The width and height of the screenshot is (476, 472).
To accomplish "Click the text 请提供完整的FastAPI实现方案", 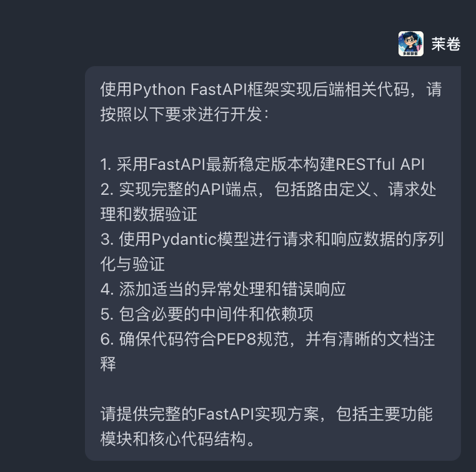I will [212, 414].
